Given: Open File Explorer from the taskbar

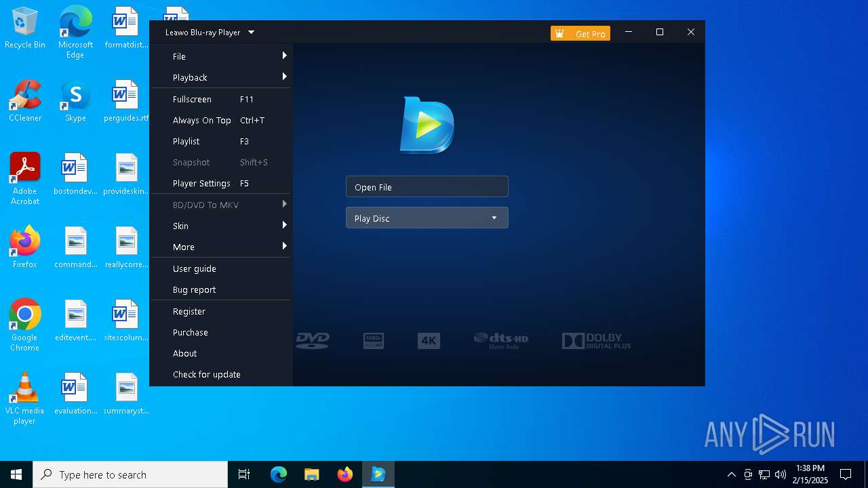Looking at the screenshot, I should click(x=312, y=474).
